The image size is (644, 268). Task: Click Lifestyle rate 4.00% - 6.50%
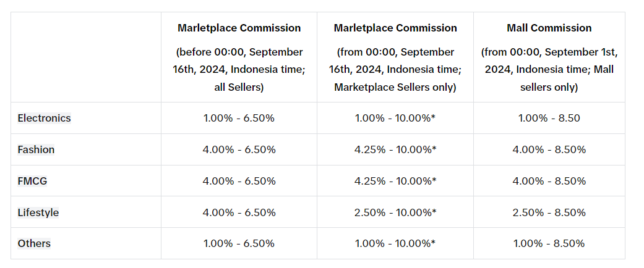point(239,212)
